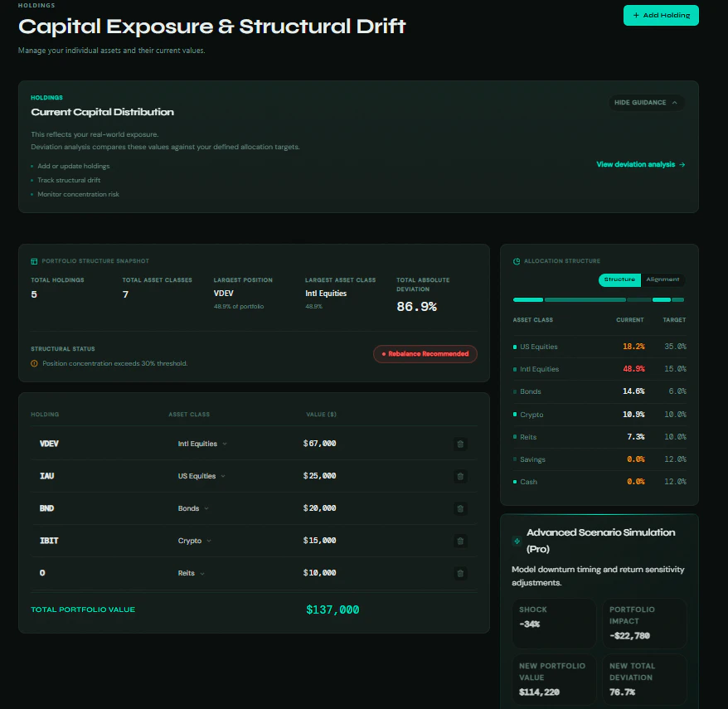Switch allocation view to Structure
728x709 pixels.
[x=619, y=279]
